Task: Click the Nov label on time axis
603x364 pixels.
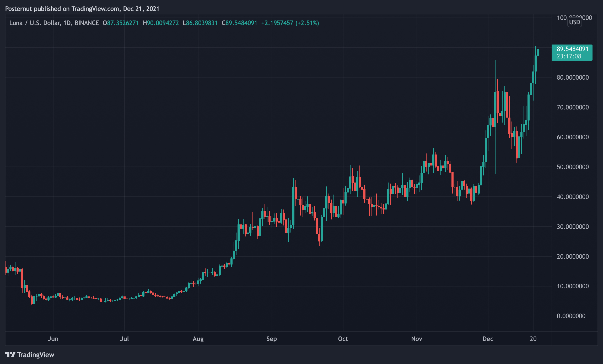Action: pos(417,339)
